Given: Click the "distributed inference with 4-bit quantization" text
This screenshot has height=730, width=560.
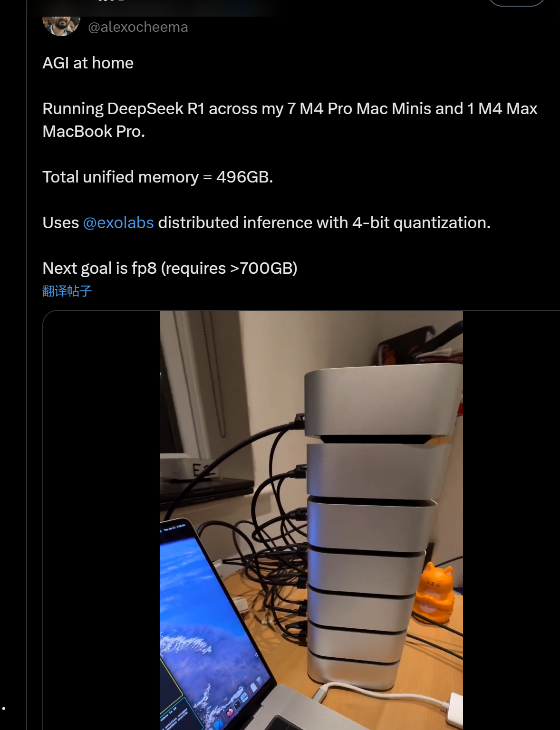Looking at the screenshot, I should coord(324,222).
